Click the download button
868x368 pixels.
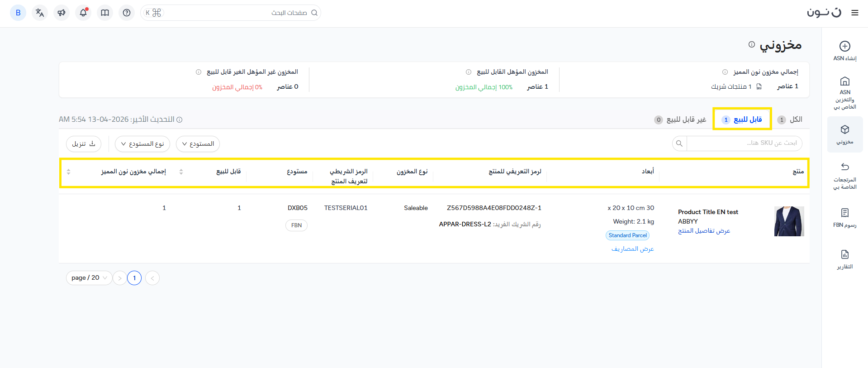tap(84, 144)
